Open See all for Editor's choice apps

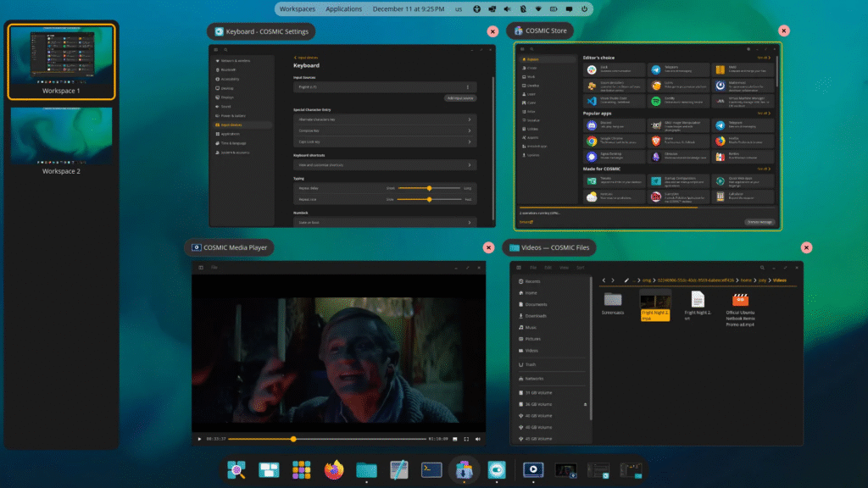pos(765,57)
